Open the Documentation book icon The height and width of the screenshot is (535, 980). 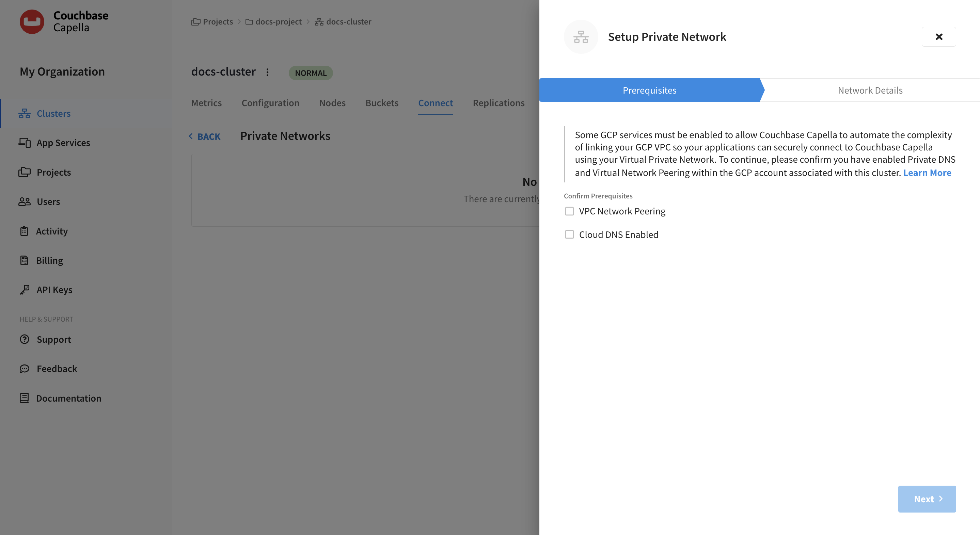(24, 398)
